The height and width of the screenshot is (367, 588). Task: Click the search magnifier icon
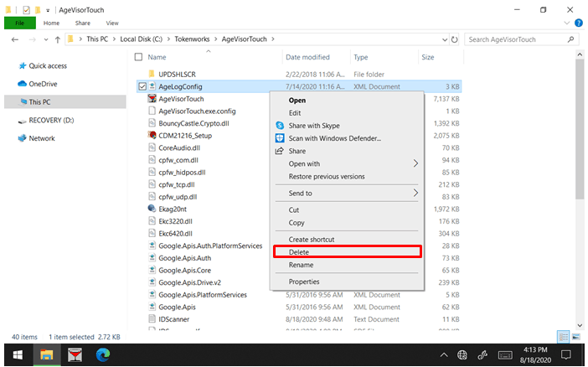click(x=570, y=39)
